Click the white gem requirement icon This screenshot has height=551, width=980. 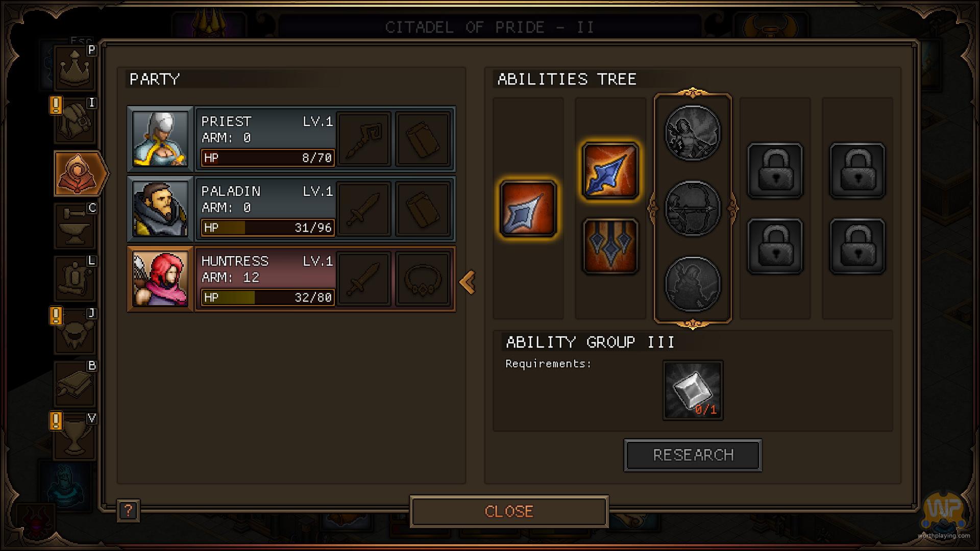tap(693, 390)
